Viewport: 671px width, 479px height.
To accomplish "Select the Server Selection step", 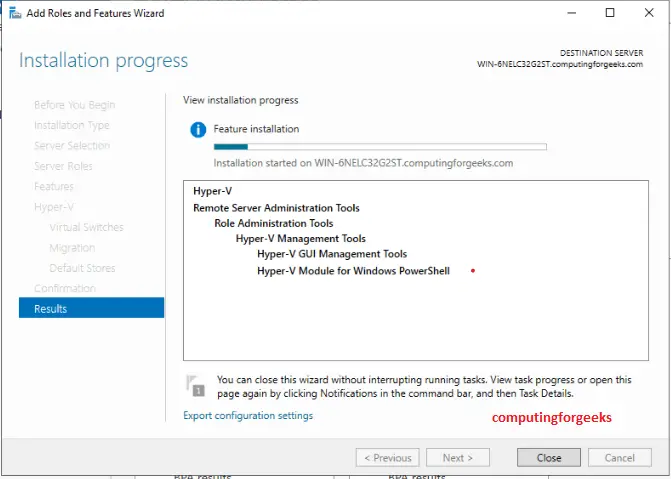I will point(71,146).
